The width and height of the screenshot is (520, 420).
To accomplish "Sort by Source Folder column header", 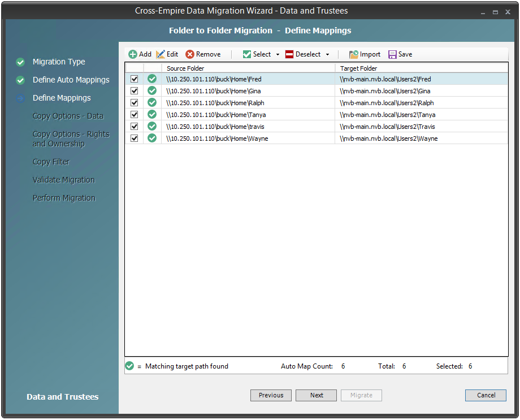I will point(248,68).
